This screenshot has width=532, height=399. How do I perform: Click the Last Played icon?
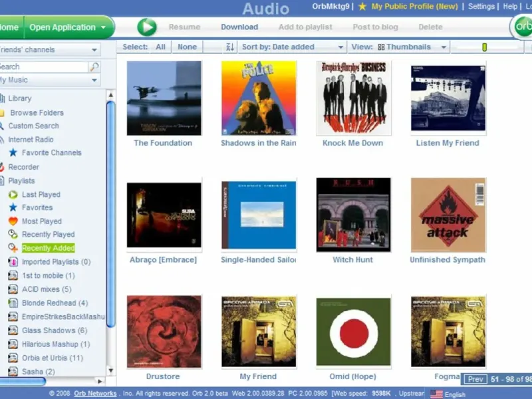[x=13, y=194]
